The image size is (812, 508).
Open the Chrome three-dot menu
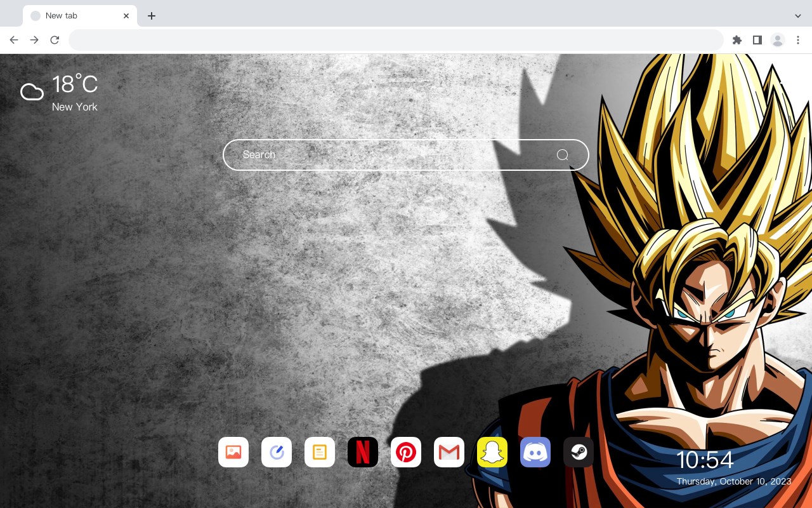[798, 40]
